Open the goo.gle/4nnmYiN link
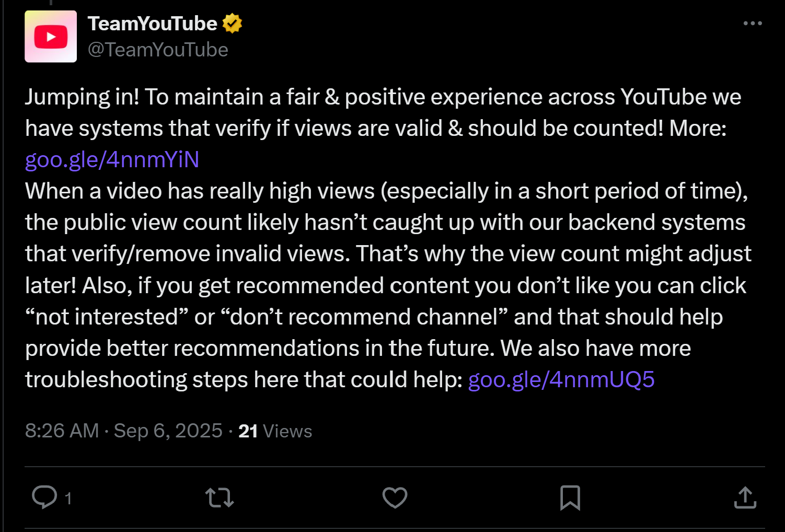The image size is (785, 532). coord(112,159)
